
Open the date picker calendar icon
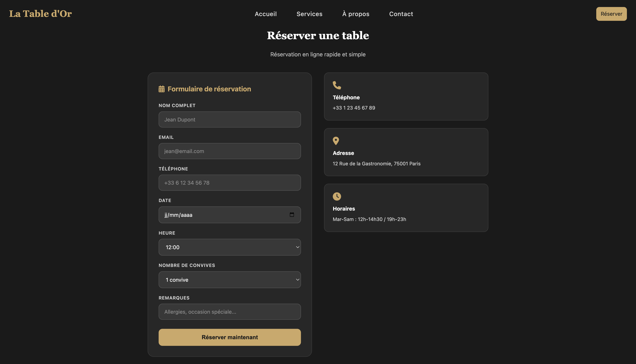(x=292, y=215)
